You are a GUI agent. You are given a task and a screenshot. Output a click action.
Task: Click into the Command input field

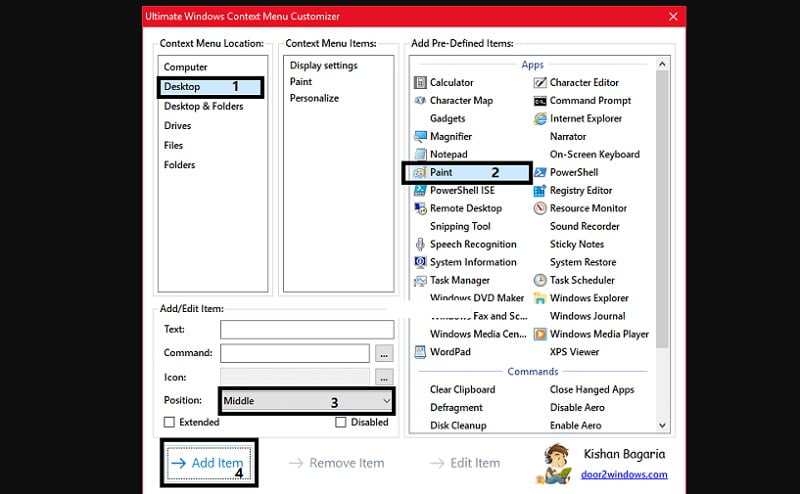coord(295,353)
